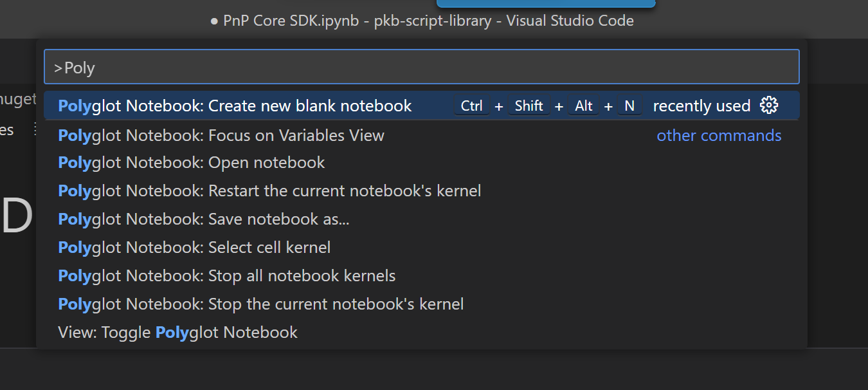Click the Ctrl key badge in the keybinding
Image resolution: width=868 pixels, height=390 pixels.
(471, 106)
